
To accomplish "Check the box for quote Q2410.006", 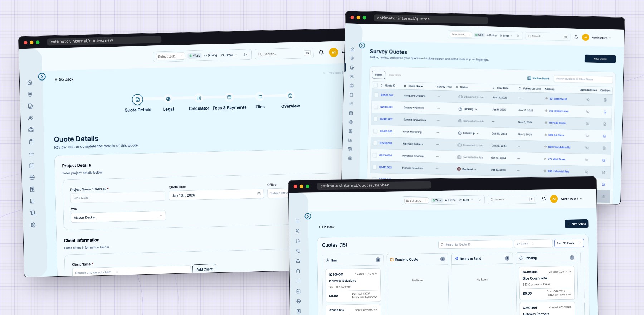I will point(375,131).
